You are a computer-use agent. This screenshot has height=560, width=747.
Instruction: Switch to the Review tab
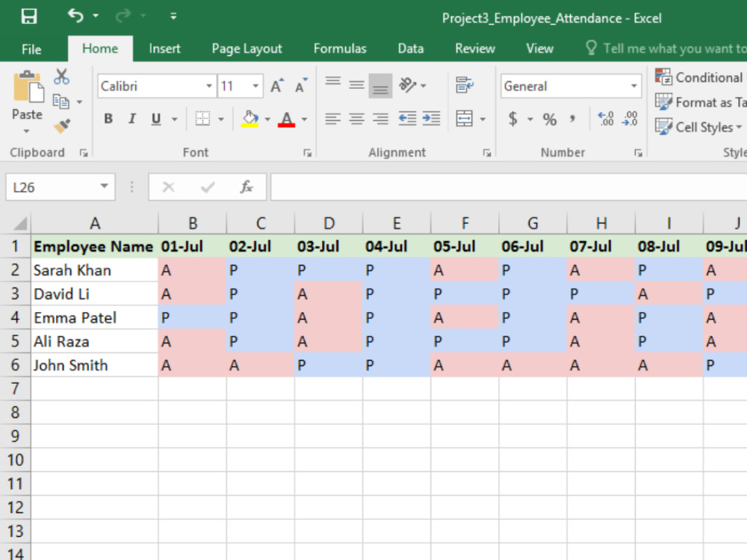click(x=475, y=49)
